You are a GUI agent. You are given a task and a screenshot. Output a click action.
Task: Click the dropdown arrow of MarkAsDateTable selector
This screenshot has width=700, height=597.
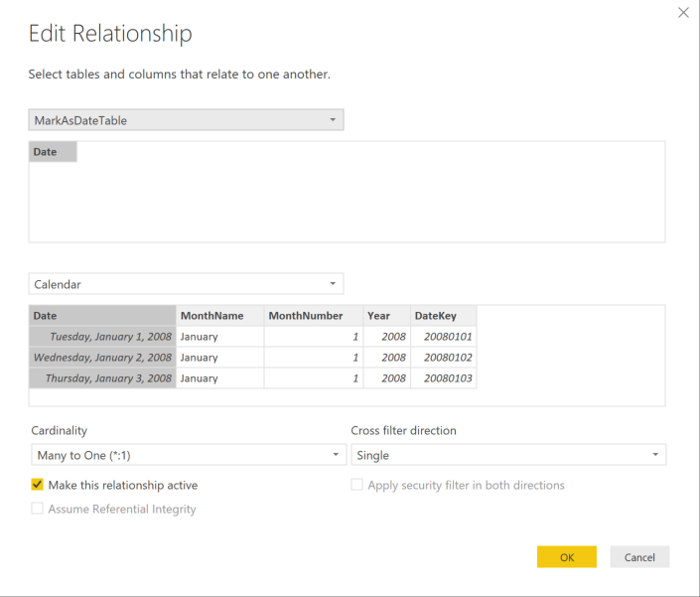pyautogui.click(x=333, y=119)
